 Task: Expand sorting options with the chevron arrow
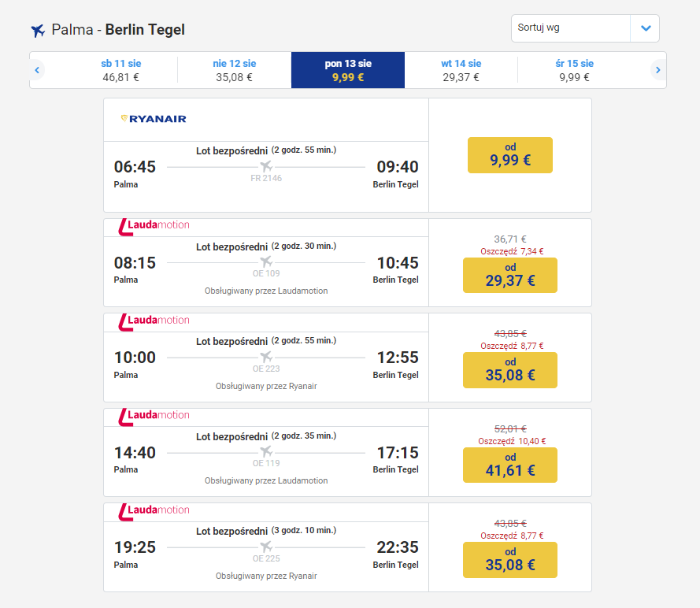tap(646, 28)
